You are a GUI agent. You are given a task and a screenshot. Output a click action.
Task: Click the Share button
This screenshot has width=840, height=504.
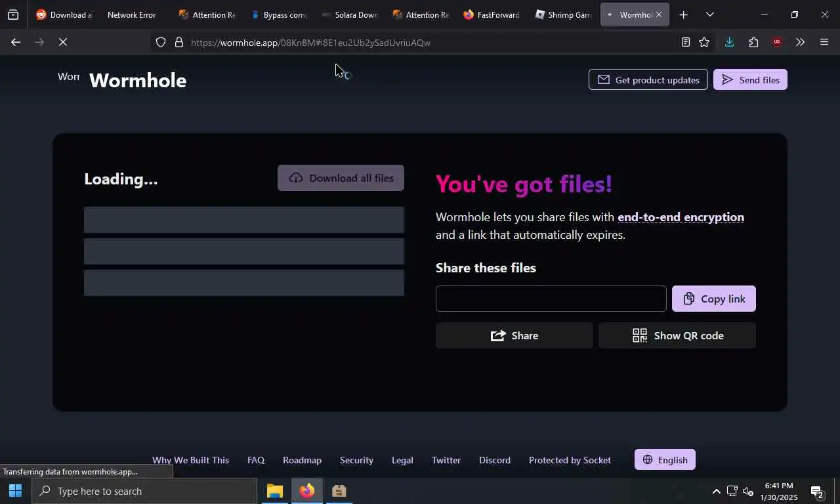[514, 335]
